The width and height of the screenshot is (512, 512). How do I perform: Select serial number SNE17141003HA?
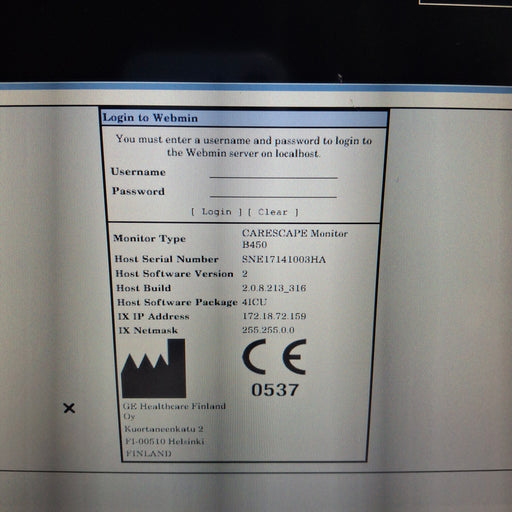pos(284,259)
